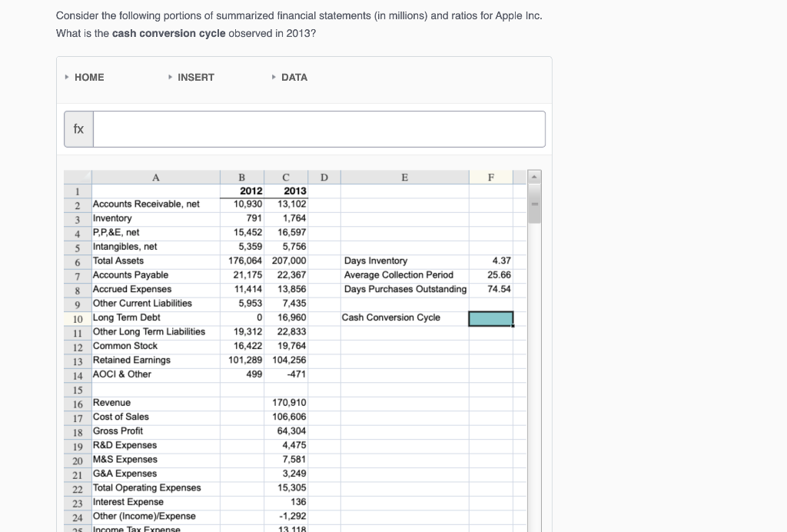Select the 2013 AOCI value -471

point(286,374)
